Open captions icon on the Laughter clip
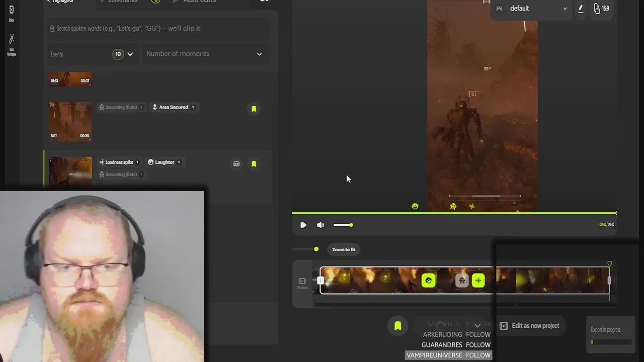This screenshot has width=644, height=362. [236, 164]
